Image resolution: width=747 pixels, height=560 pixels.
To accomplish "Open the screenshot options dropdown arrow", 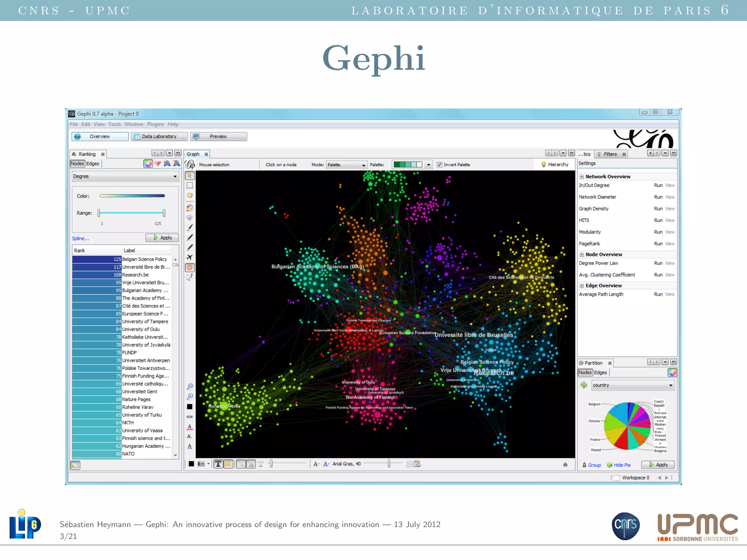I will 209,464.
